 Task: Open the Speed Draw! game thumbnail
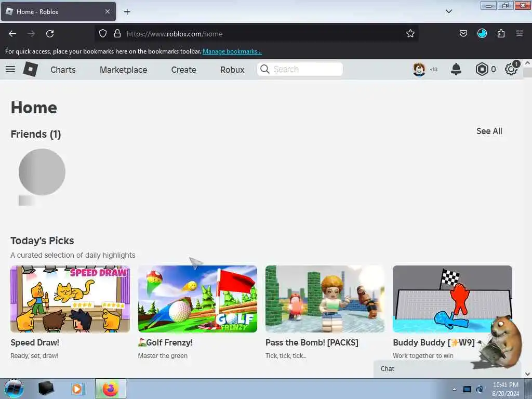70,299
